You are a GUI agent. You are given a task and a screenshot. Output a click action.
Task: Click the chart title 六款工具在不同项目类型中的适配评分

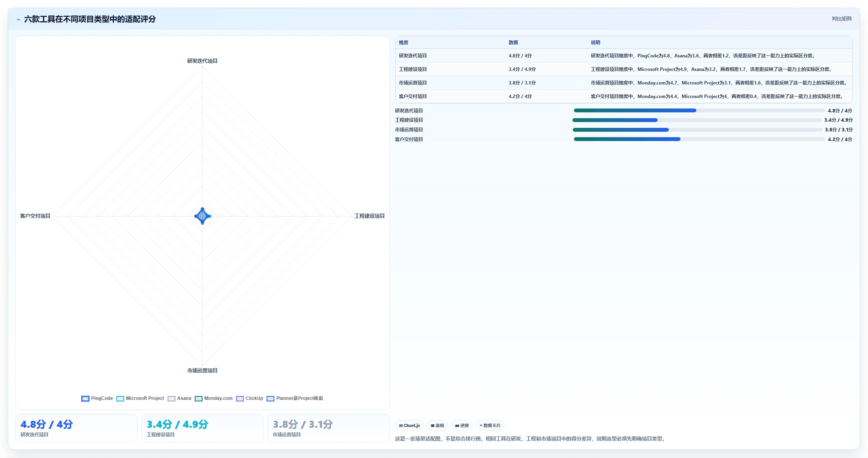pyautogui.click(x=90, y=19)
